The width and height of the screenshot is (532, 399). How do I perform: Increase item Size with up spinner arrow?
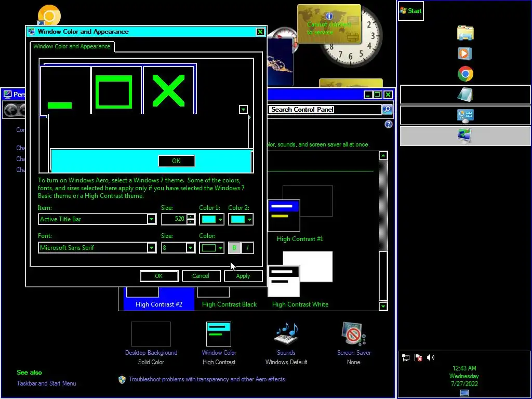pos(191,217)
